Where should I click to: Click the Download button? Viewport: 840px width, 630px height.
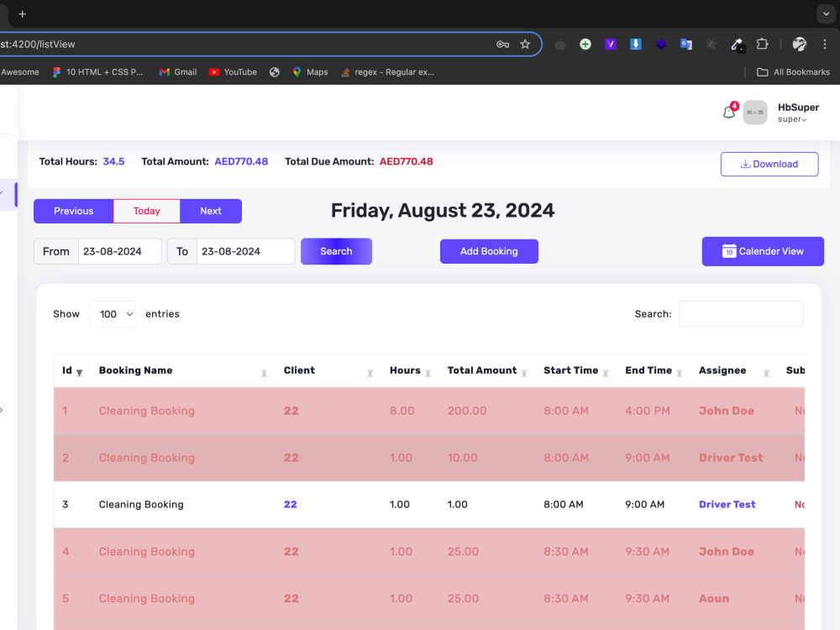point(769,164)
